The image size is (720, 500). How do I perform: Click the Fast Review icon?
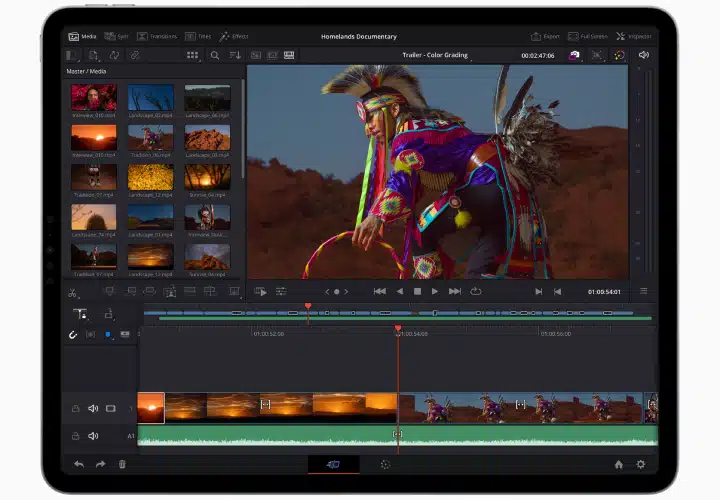(x=260, y=292)
